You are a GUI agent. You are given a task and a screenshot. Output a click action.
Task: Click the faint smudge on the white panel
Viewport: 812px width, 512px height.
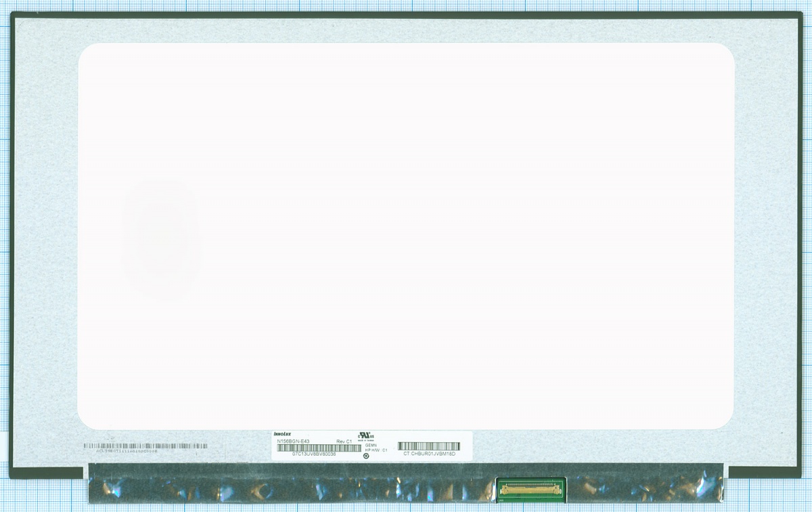(x=161, y=237)
